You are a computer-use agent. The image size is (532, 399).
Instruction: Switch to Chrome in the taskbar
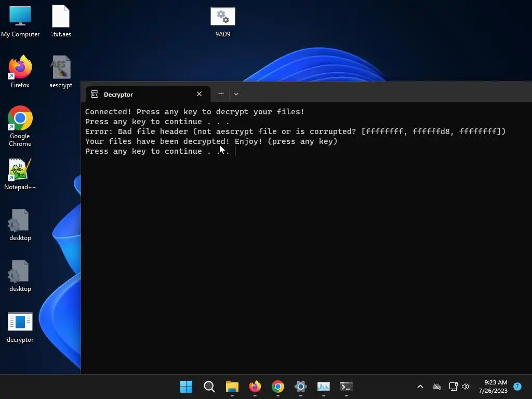click(277, 387)
